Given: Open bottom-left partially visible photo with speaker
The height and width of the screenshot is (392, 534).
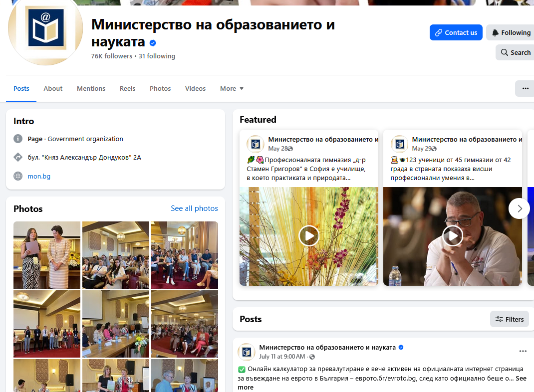Looking at the screenshot, I should 47,376.
